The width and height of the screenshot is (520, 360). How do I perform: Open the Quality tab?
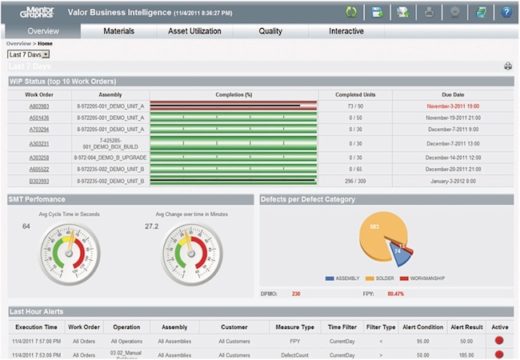[270, 31]
